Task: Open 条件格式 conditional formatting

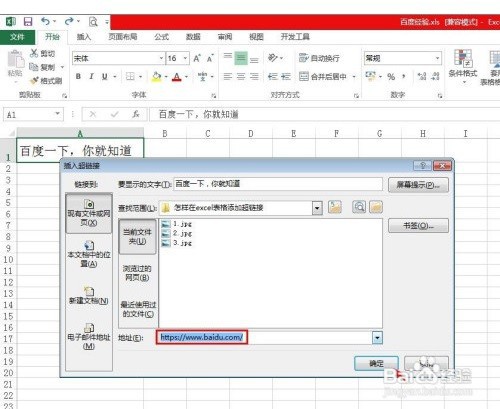Action: (463, 67)
